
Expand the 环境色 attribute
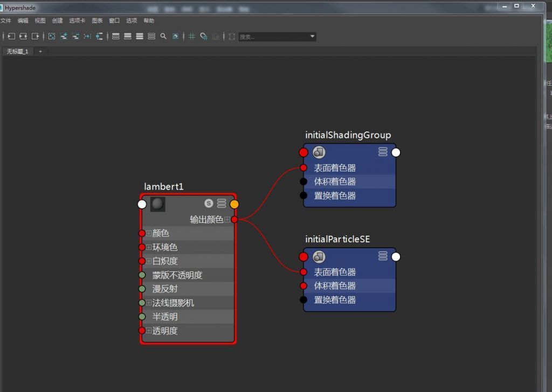(149, 247)
